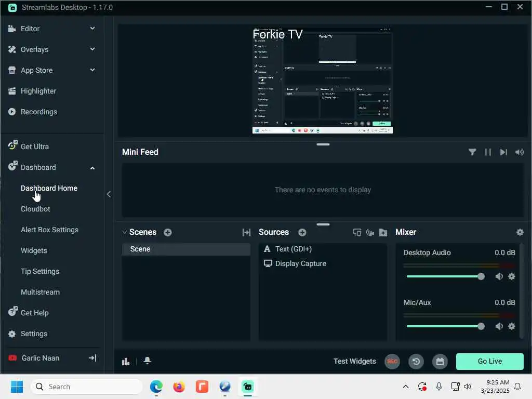Open Microsoft Edge from the taskbar
The height and width of the screenshot is (399, 532).
click(x=156, y=387)
